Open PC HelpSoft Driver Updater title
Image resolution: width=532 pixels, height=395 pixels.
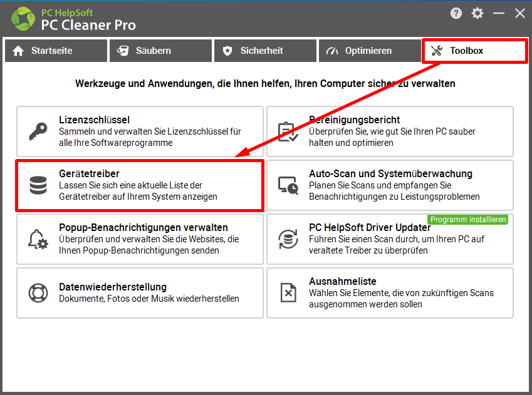(370, 227)
